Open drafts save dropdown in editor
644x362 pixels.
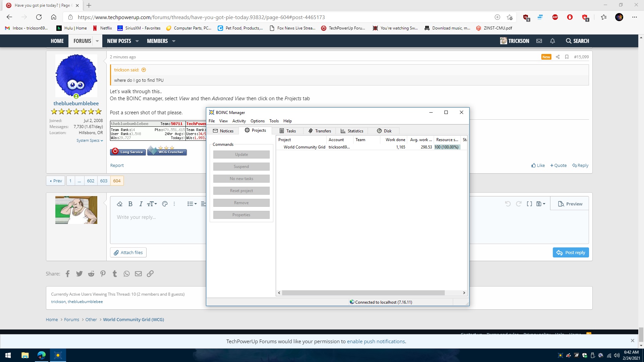[x=541, y=204]
